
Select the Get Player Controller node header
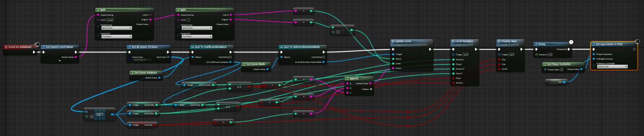click(x=563, y=64)
